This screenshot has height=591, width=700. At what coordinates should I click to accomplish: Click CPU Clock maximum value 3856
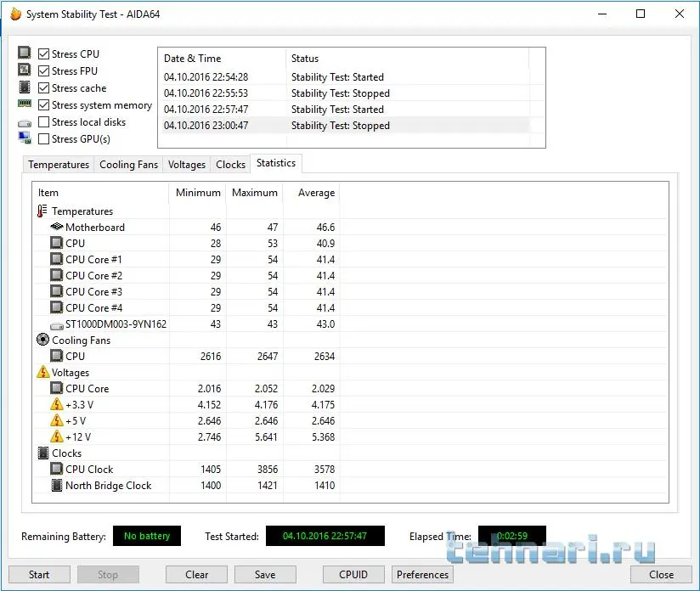(x=268, y=469)
